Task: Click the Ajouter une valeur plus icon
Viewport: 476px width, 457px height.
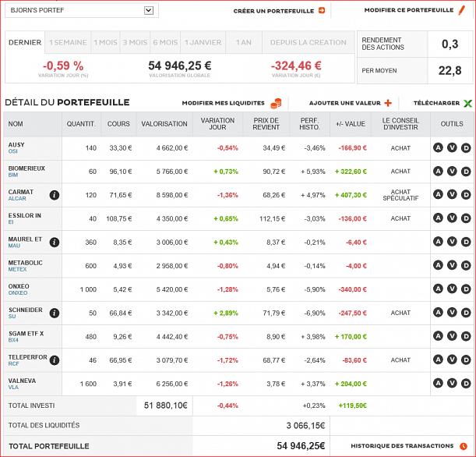Action: point(388,103)
